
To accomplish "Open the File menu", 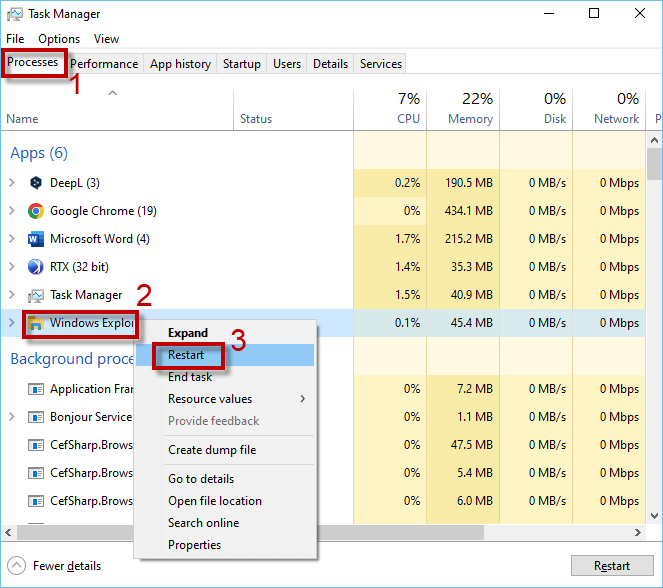I will pos(15,39).
